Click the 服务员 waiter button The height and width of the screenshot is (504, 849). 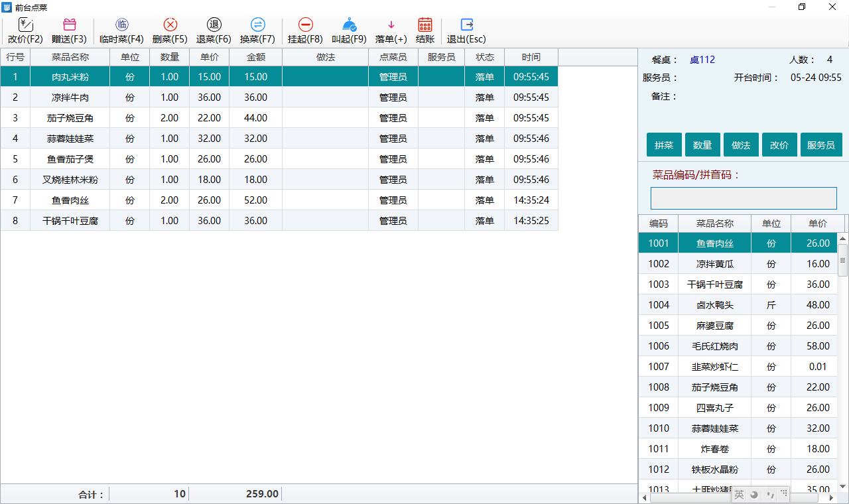(x=821, y=145)
